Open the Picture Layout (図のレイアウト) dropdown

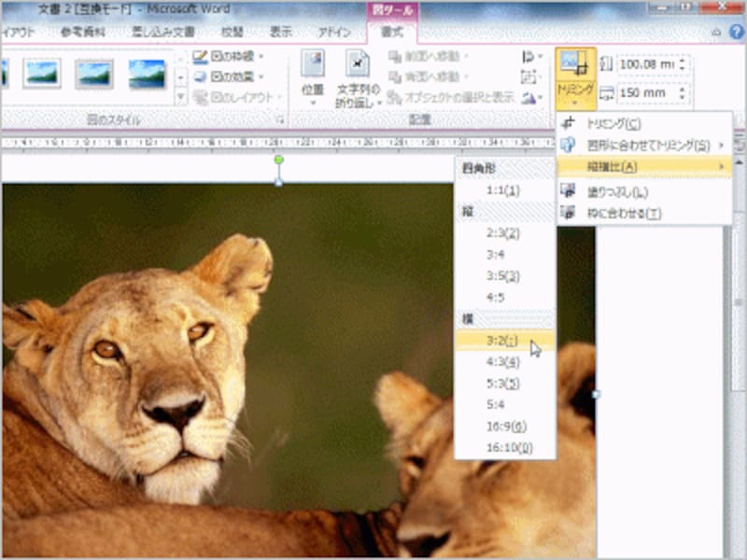tap(237, 98)
